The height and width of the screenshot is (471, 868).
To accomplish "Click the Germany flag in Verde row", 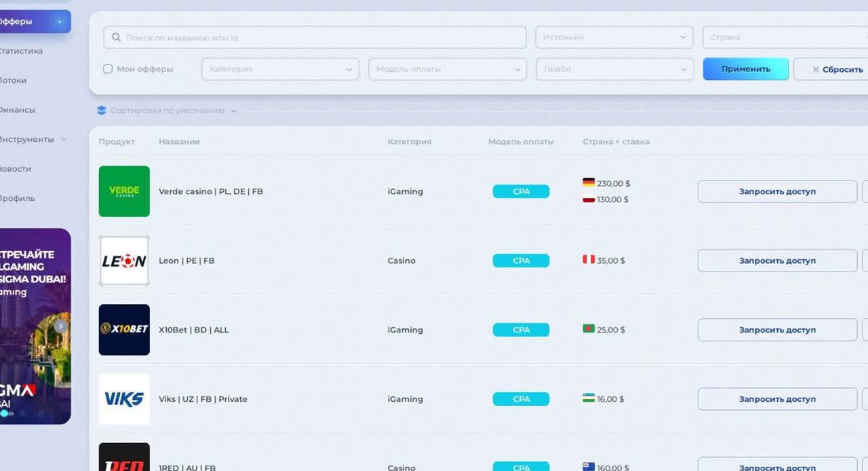I will 589,183.
